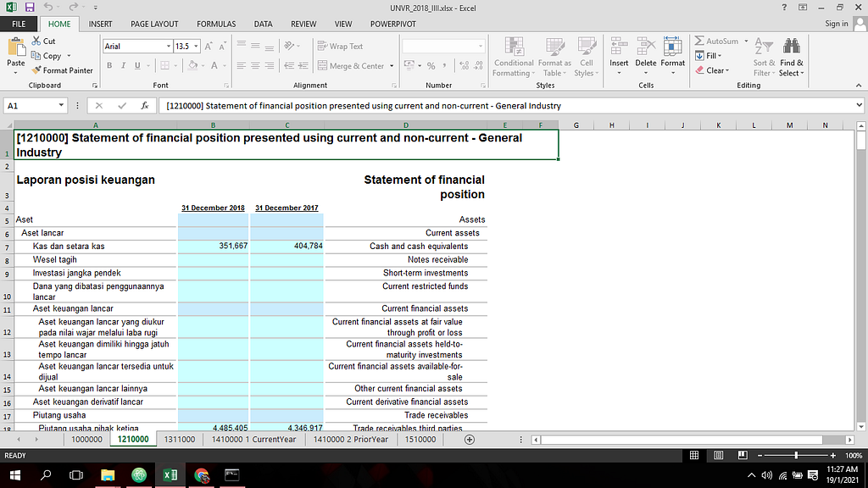
Task: Open the FILE tab
Action: [x=19, y=24]
